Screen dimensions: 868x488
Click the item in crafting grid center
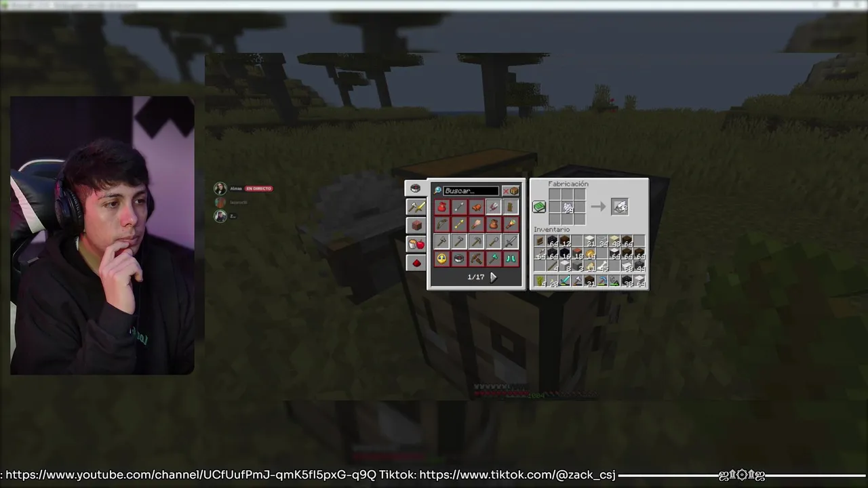567,207
